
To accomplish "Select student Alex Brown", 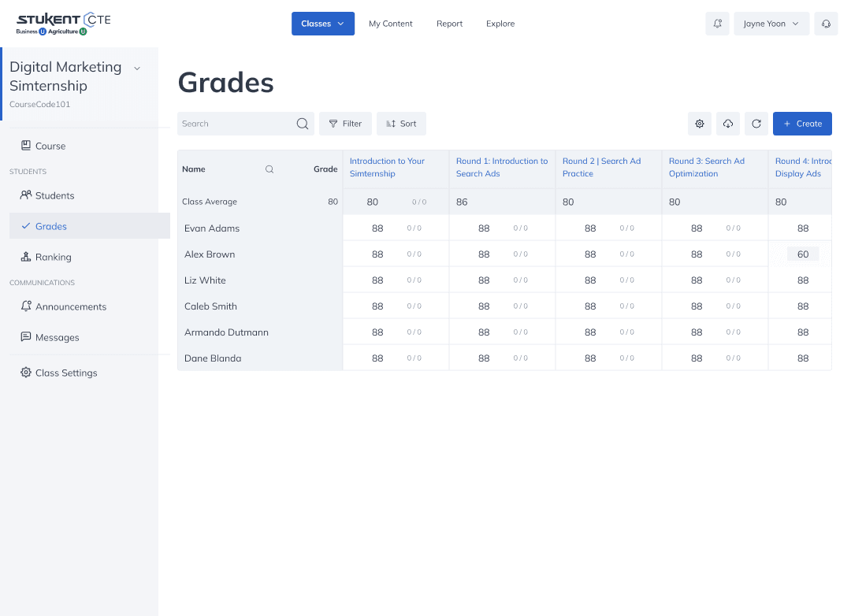I will pyautogui.click(x=210, y=254).
